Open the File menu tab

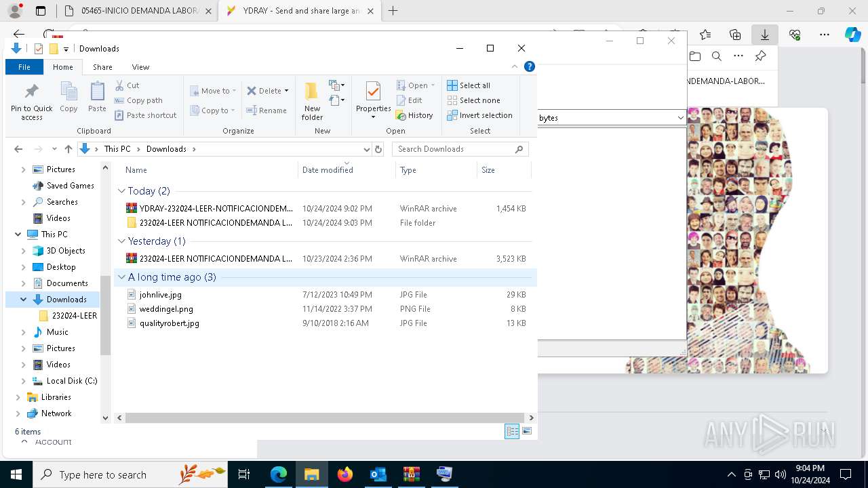[24, 67]
